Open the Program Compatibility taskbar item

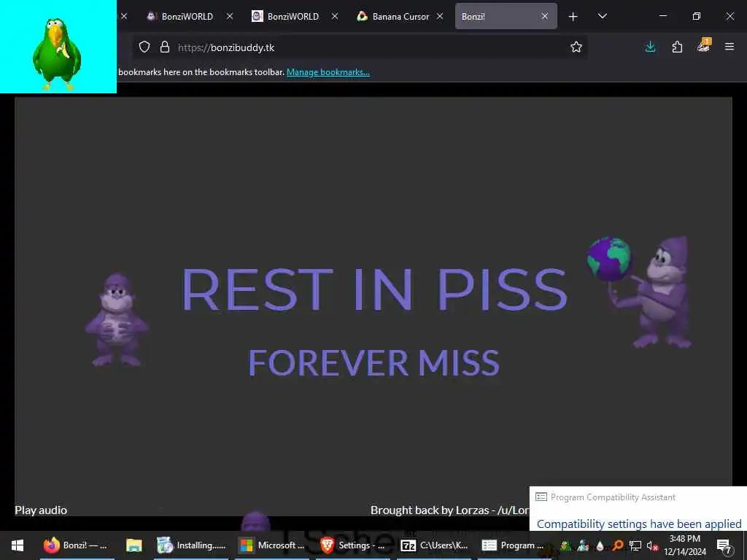tap(514, 545)
